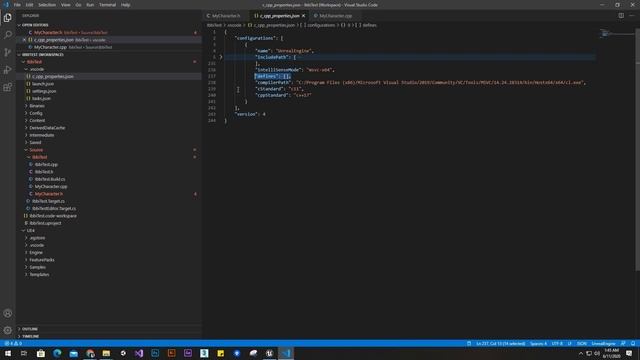640x360 pixels.
Task: Switch to the MyCharacter.h editor tab
Action: tap(226, 16)
